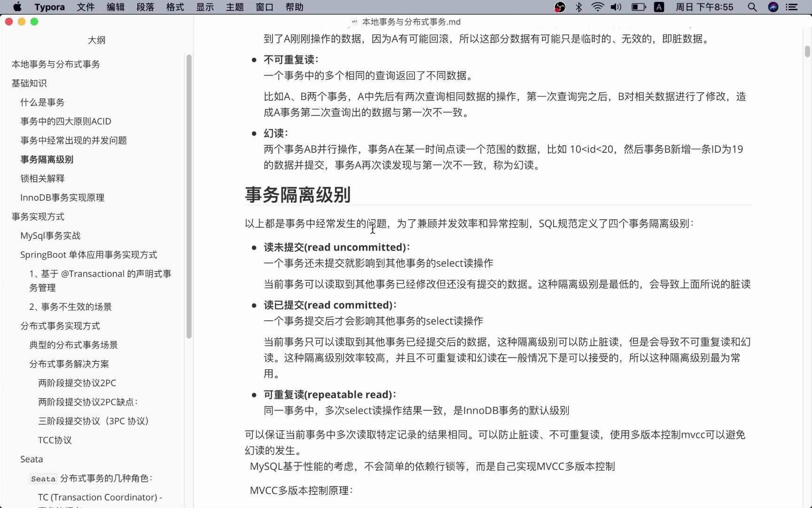Jump to 事务实现方式 outline section
The height and width of the screenshot is (508, 812).
(x=38, y=216)
